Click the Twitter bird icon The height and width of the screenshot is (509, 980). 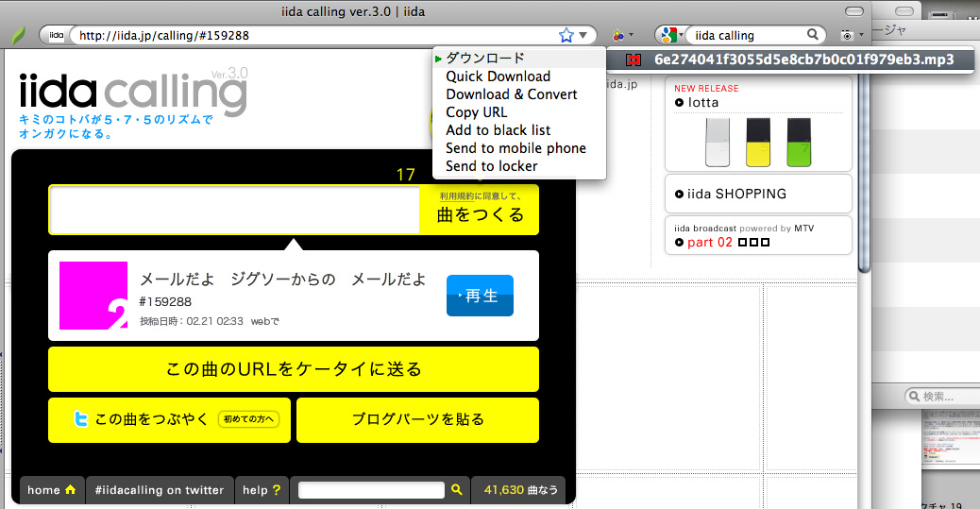(80, 419)
